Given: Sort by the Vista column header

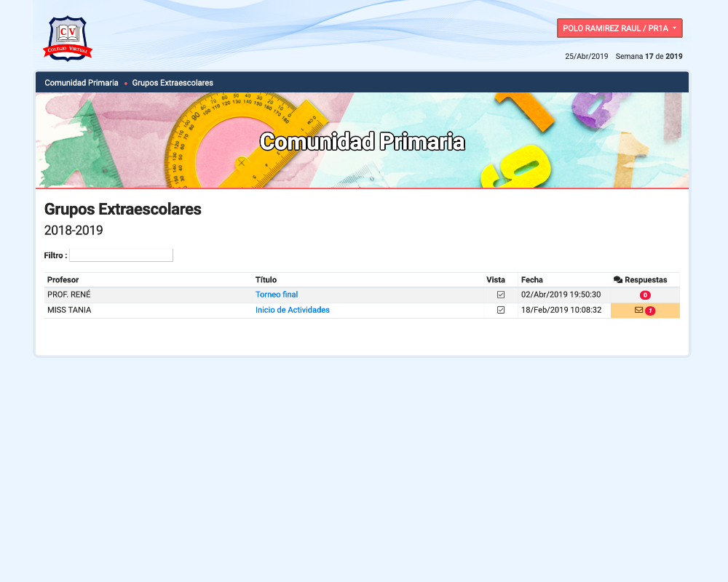Looking at the screenshot, I should [x=495, y=279].
